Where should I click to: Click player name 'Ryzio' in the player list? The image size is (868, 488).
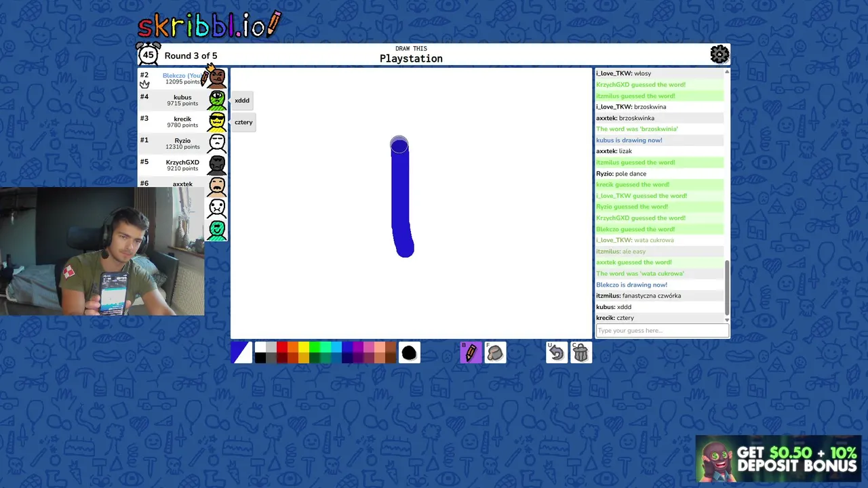182,140
